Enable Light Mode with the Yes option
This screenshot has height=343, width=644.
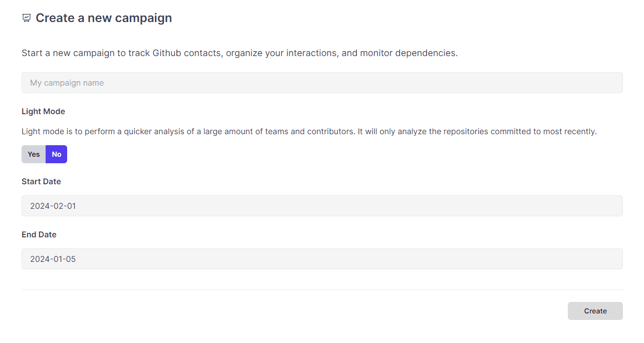point(34,154)
